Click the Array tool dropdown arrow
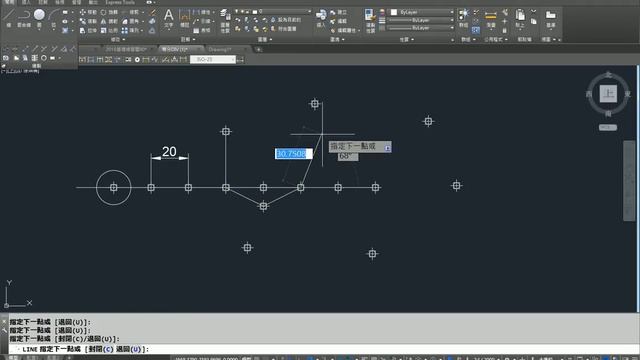 coord(143,31)
